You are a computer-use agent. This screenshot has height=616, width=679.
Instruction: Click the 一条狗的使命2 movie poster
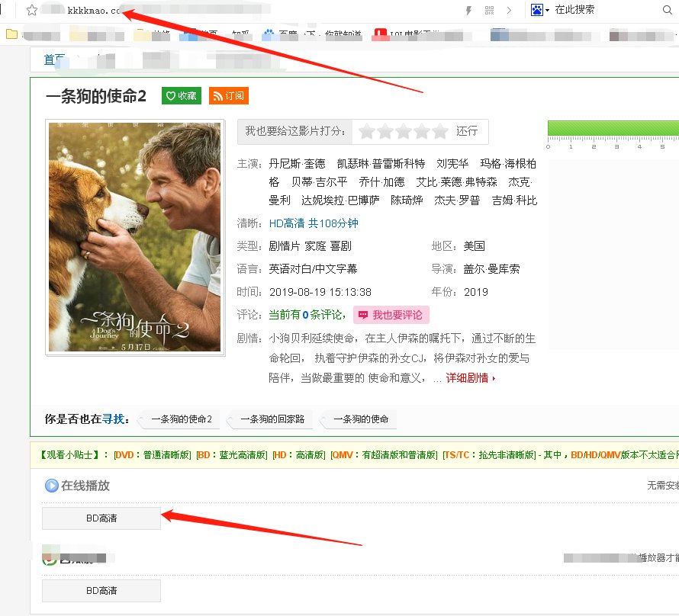click(x=135, y=238)
